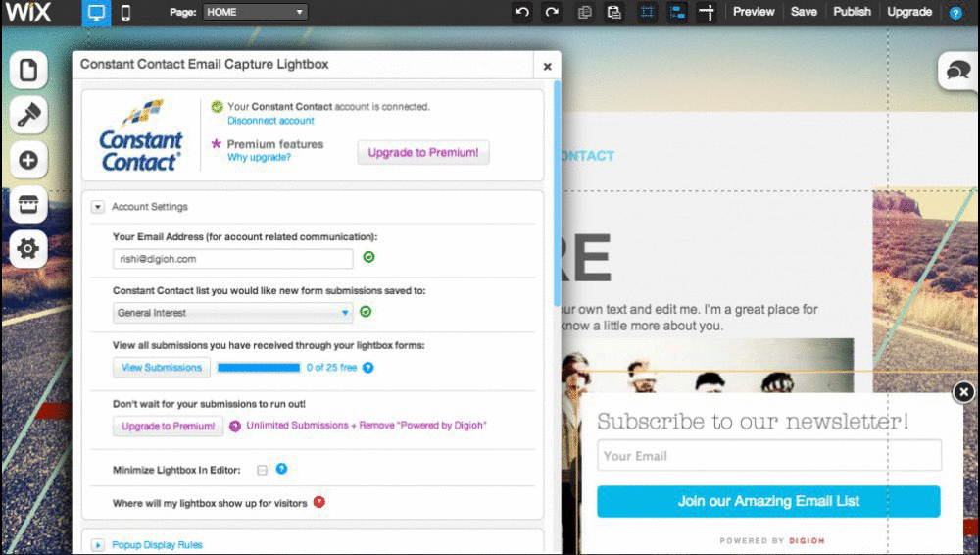Open the Settings gear panel

(x=28, y=248)
